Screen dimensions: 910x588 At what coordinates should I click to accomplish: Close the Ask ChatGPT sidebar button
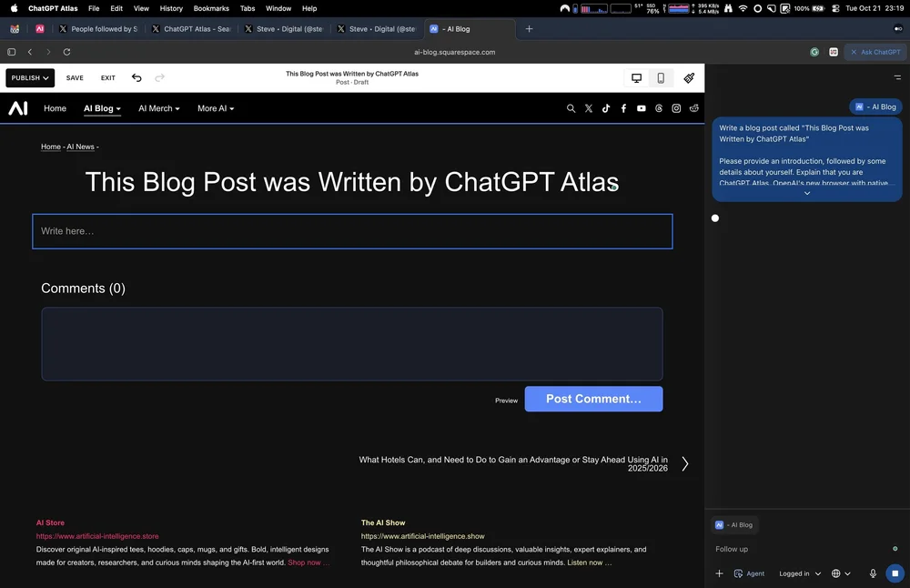(x=875, y=52)
